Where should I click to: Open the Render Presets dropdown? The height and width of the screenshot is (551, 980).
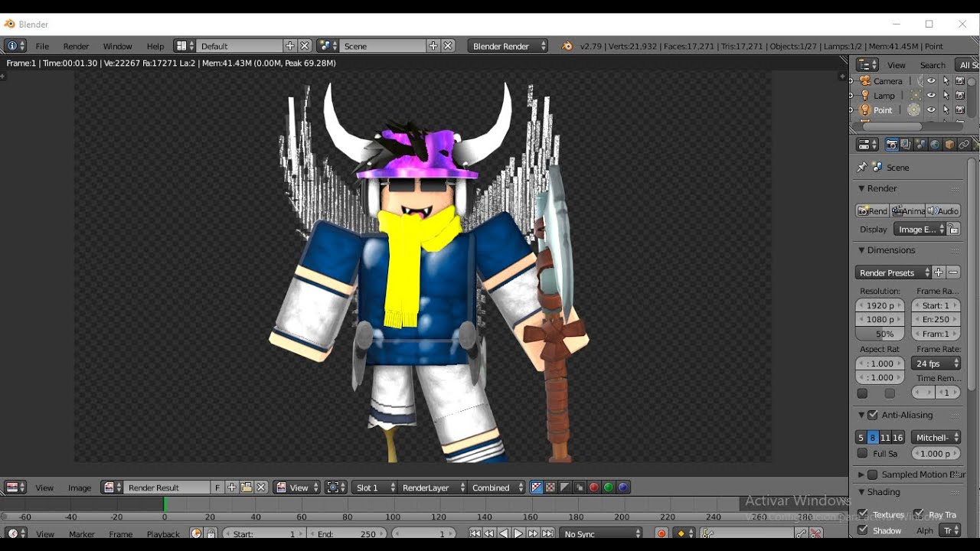[x=893, y=272]
